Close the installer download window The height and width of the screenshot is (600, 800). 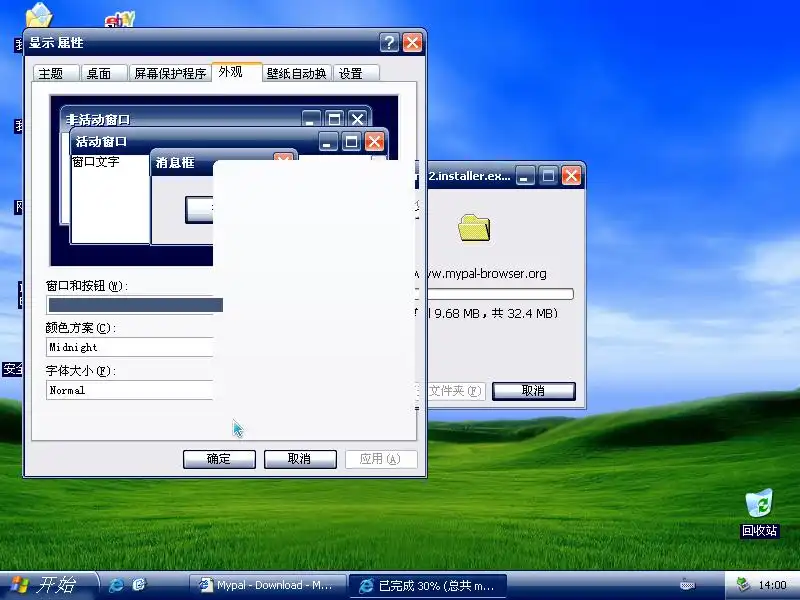(x=571, y=176)
